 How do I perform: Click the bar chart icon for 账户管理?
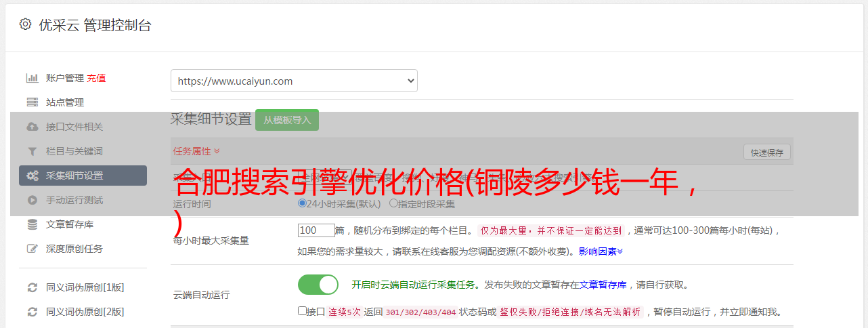(32, 78)
